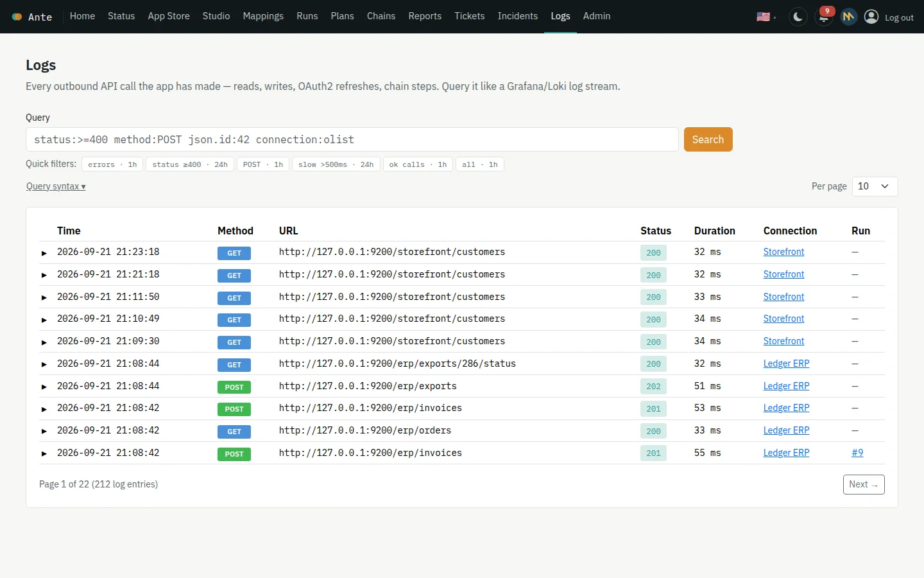Open the App Store tab
This screenshot has width=924, height=578.
click(x=169, y=16)
